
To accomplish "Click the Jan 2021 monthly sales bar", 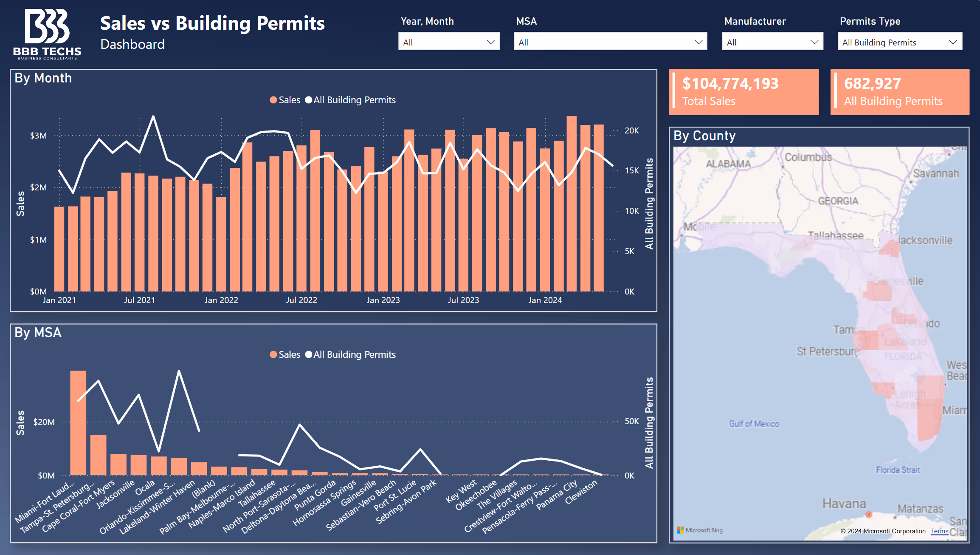I will [59, 249].
